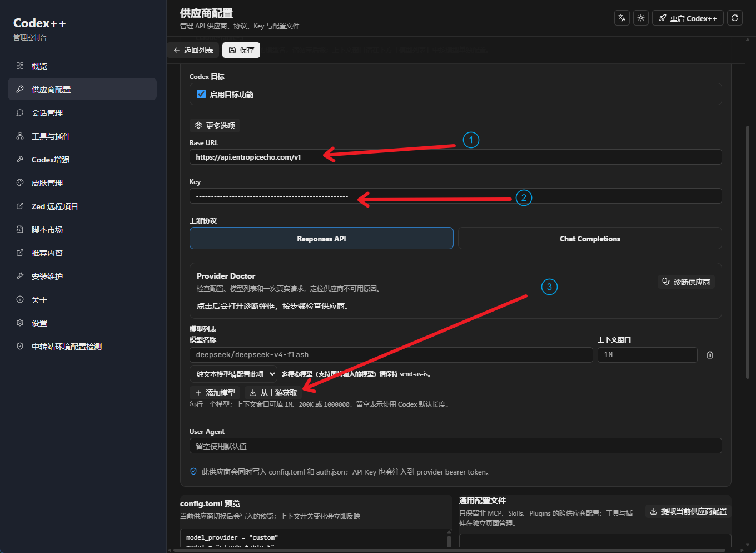The height and width of the screenshot is (553, 756).
Task: Click the refresh icon beside 重启 Codex++
Action: [x=735, y=18]
